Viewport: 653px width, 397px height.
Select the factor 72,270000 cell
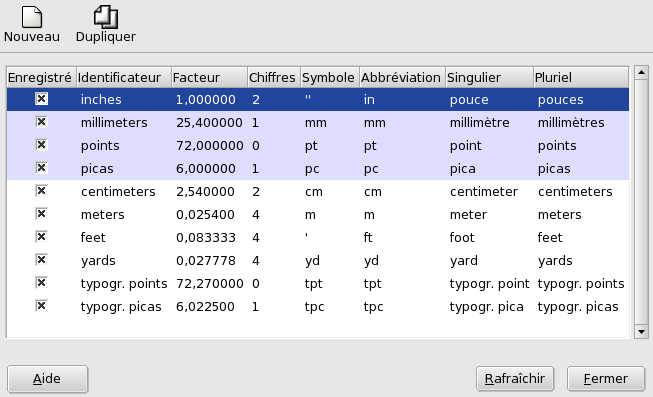pyautogui.click(x=209, y=284)
